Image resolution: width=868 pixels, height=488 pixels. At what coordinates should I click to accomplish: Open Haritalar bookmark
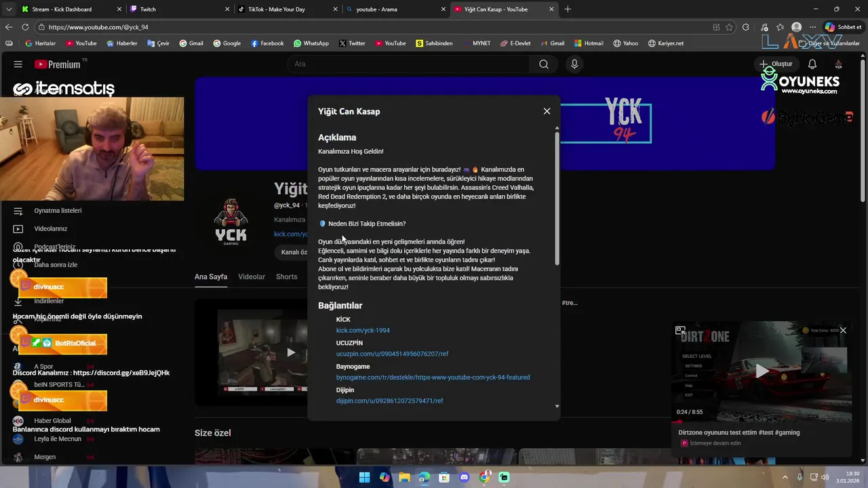(41, 43)
